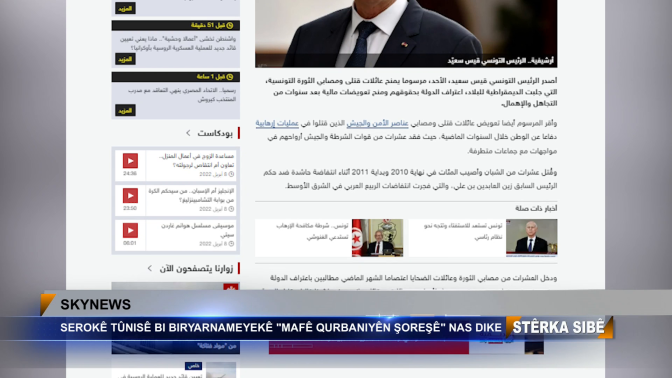Open related story thumbnail of president at podium
The image size is (672, 378).
pos(531,238)
